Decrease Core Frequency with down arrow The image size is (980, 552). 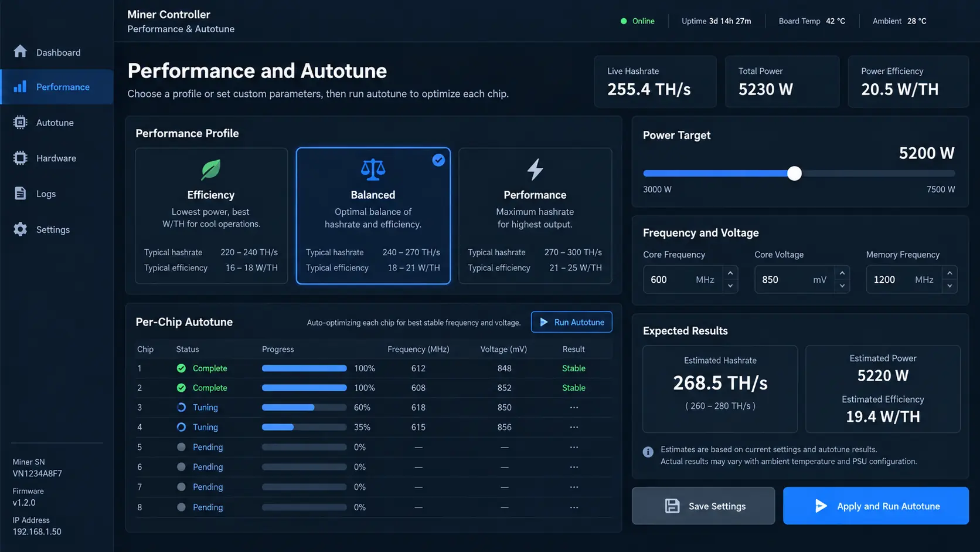pyautogui.click(x=730, y=286)
